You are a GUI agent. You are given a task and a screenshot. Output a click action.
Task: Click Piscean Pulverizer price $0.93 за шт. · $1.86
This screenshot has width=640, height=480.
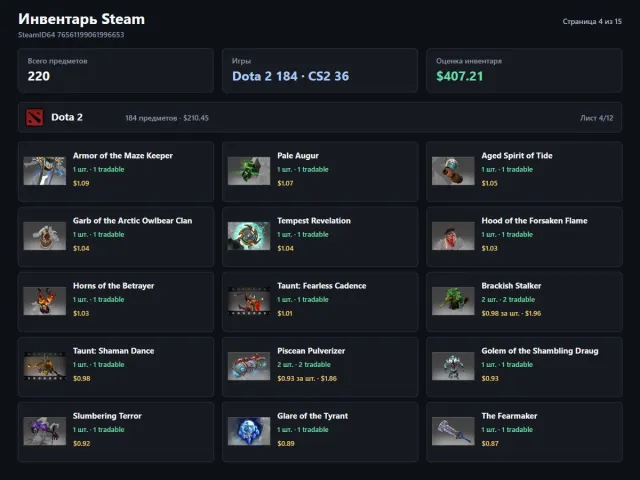(307, 378)
